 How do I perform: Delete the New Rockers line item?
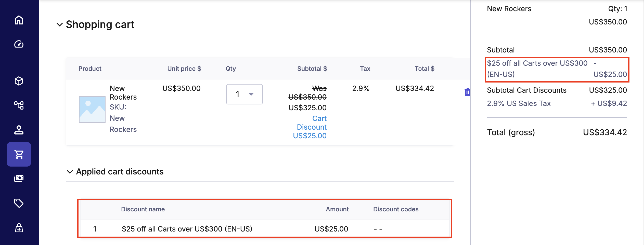467,92
